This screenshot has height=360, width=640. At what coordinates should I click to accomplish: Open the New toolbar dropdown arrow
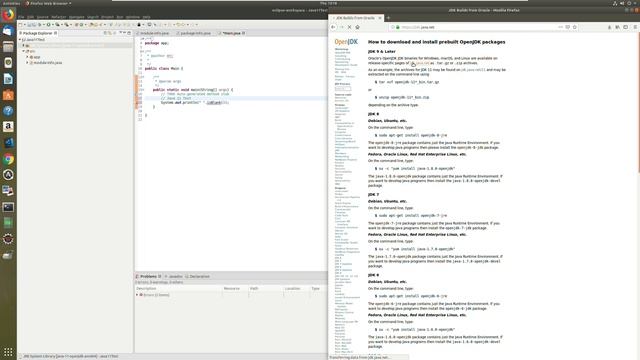point(25,25)
